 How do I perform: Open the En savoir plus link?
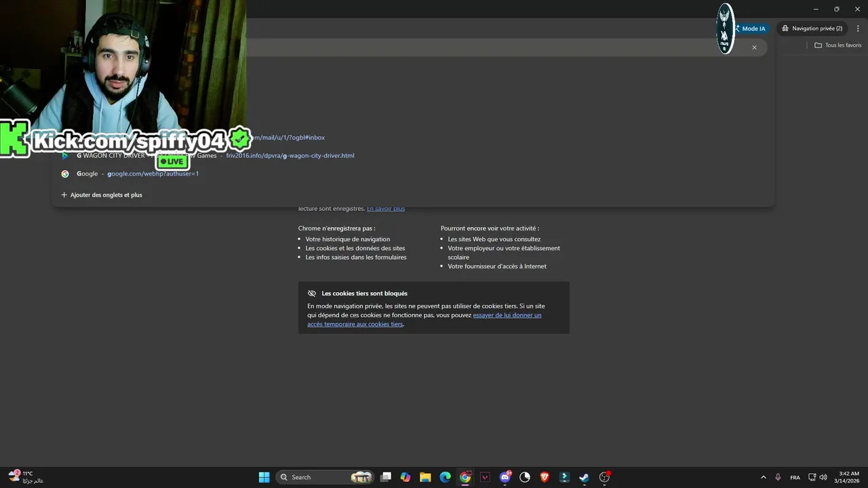[386, 209]
